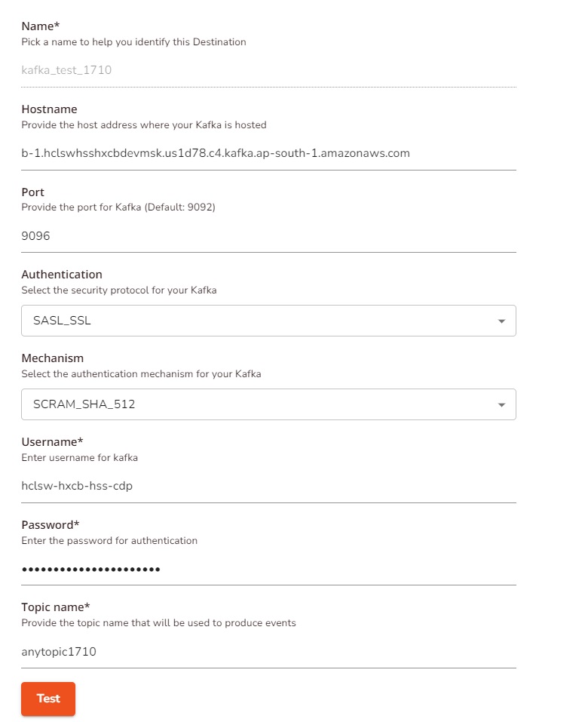588x722 pixels.
Task: Select the Port field showing 9096
Action: click(x=268, y=236)
